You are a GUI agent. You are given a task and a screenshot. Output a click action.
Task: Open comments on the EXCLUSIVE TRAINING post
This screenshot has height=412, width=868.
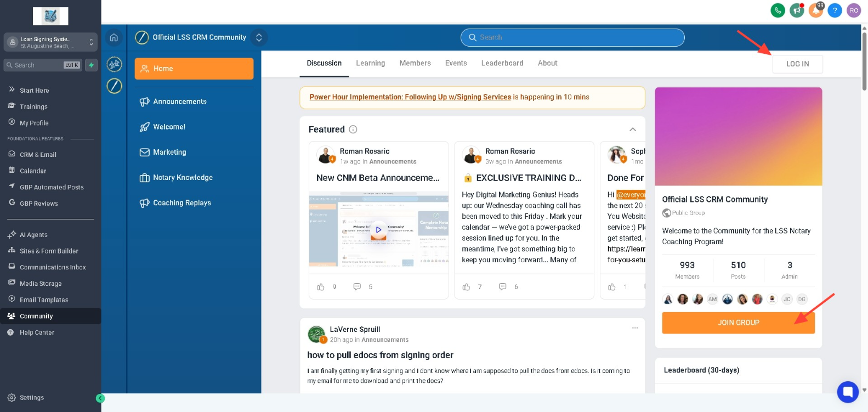point(502,287)
